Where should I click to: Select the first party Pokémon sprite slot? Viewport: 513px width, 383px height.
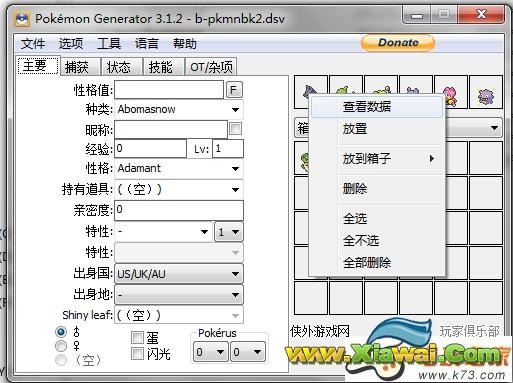click(311, 92)
